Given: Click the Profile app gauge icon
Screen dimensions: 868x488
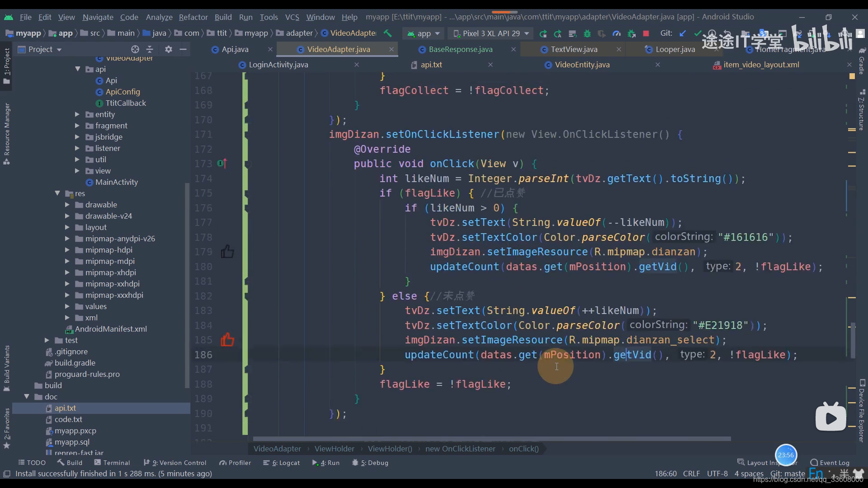Looking at the screenshot, I should [617, 33].
